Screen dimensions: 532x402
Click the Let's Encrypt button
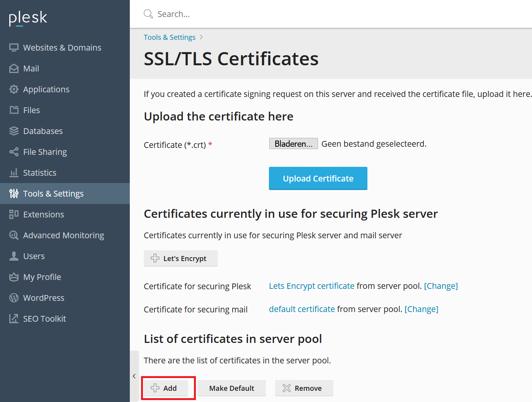click(x=181, y=258)
